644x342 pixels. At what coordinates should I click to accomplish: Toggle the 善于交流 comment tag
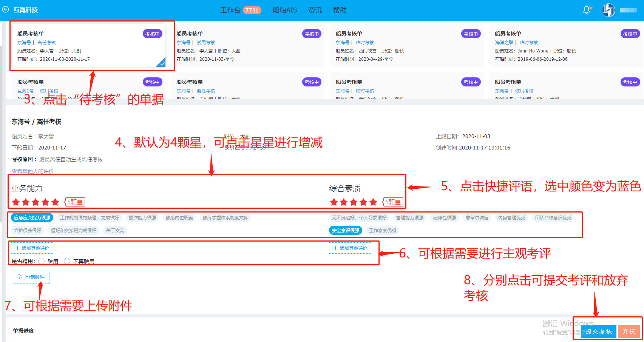click(x=115, y=231)
